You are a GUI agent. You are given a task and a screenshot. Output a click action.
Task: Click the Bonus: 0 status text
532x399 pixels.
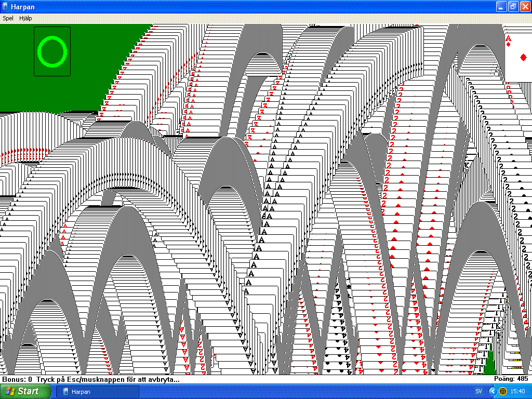(x=17, y=379)
